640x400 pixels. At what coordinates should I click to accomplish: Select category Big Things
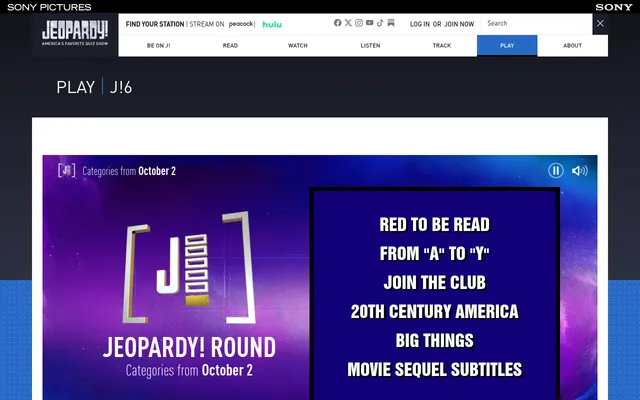434,340
